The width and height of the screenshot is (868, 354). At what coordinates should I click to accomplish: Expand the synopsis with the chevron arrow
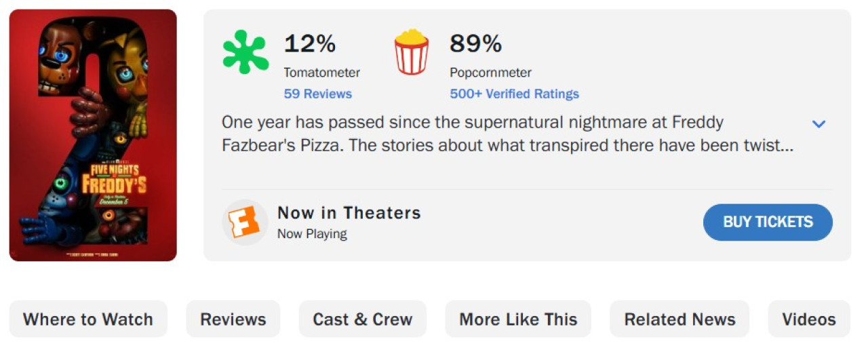(x=819, y=124)
